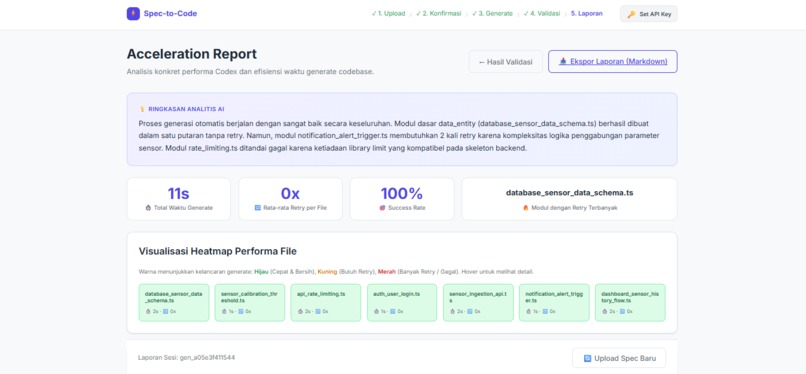Click the target icon by Success Rate
This screenshot has width=806, height=374.
point(382,208)
